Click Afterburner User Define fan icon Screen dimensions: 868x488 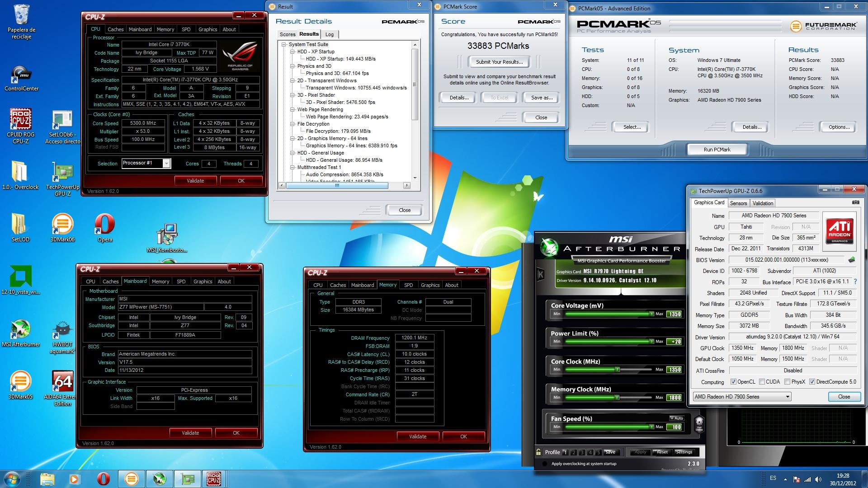pos(699,424)
